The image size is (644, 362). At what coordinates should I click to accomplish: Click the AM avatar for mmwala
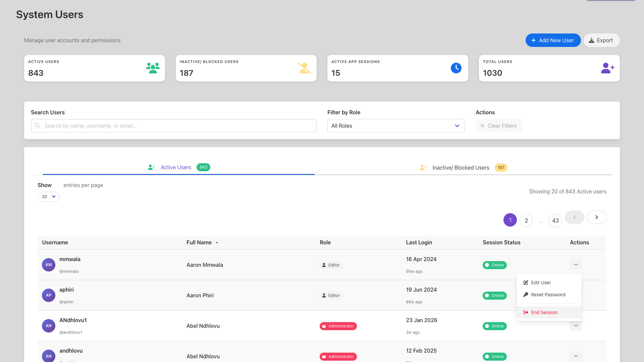coord(49,265)
